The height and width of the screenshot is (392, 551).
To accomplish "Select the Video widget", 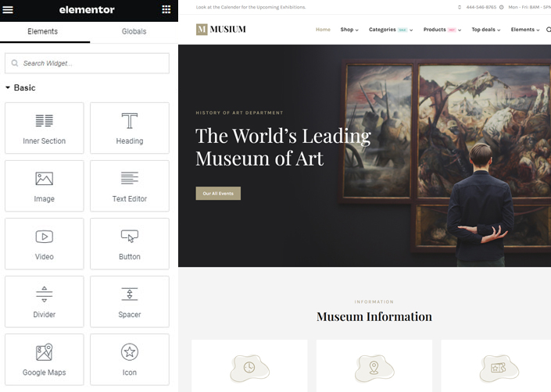I will point(45,244).
